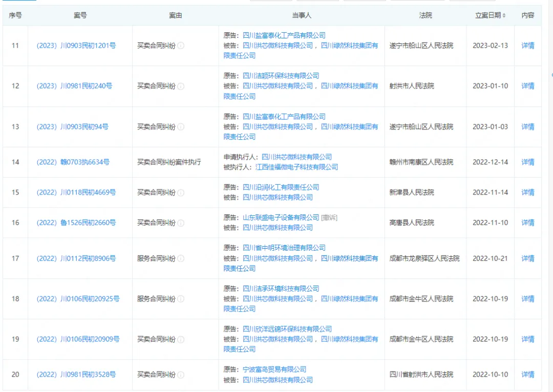Click info icon beside 买卖合同纠纷 in row 11
553x392 pixels.
[x=181, y=46]
